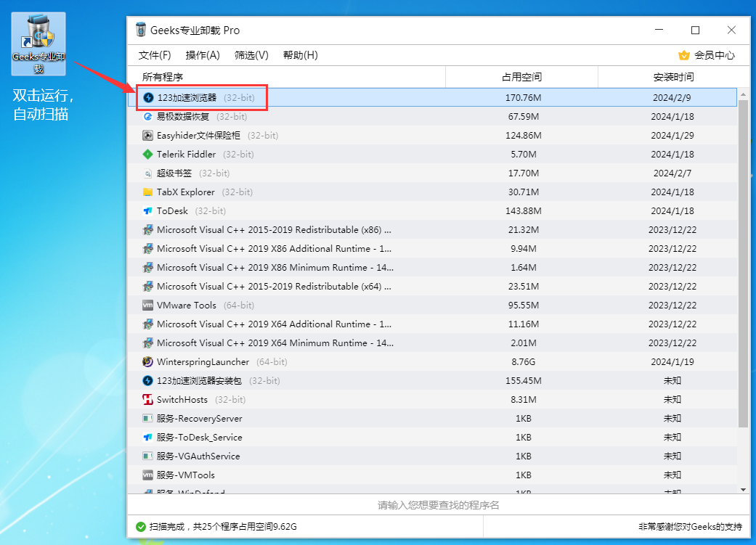
Task: Click the VMware Tools program icon
Action: coord(148,305)
